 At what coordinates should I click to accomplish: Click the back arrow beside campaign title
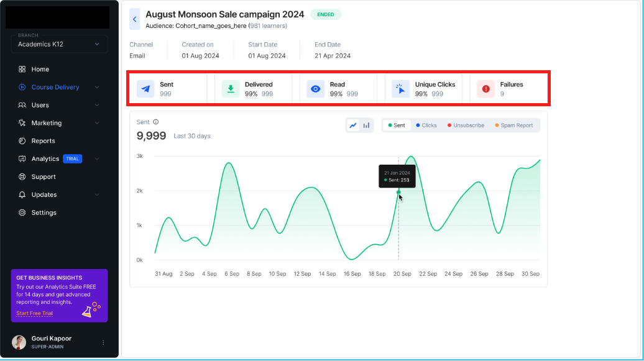coord(134,19)
